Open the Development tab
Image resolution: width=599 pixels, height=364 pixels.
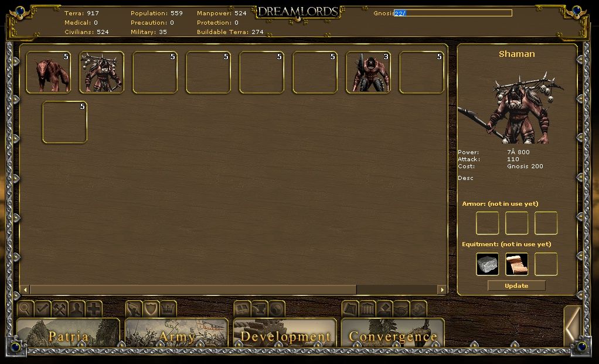[285, 333]
